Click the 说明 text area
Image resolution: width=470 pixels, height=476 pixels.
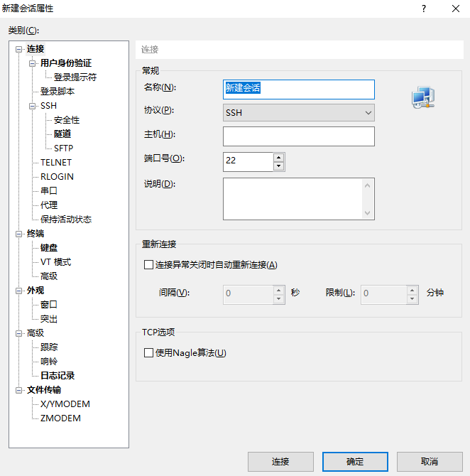coord(293,199)
